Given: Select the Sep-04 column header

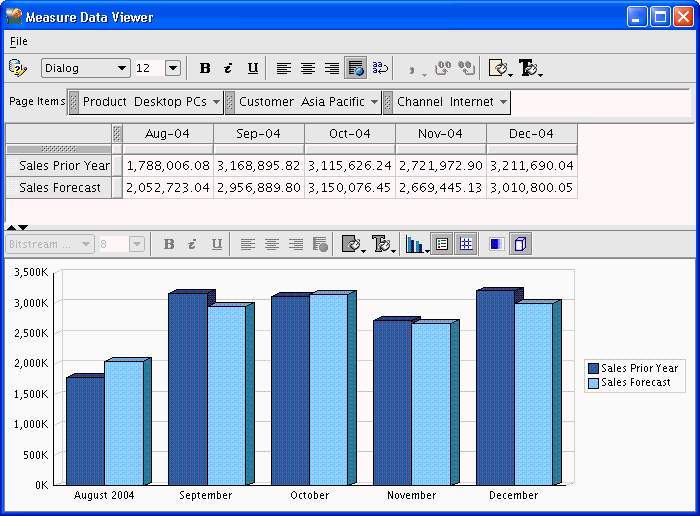Looking at the screenshot, I should click(259, 133).
